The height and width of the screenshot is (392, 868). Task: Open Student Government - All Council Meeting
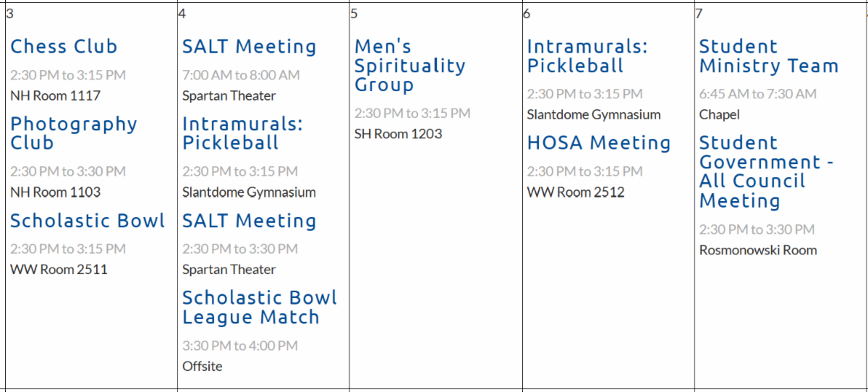[x=766, y=171]
